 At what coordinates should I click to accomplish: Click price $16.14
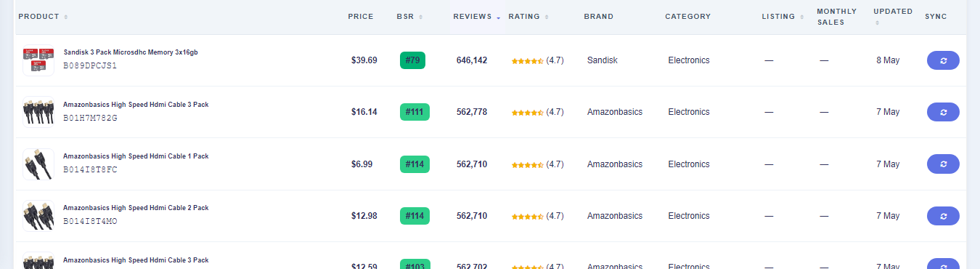pos(364,112)
